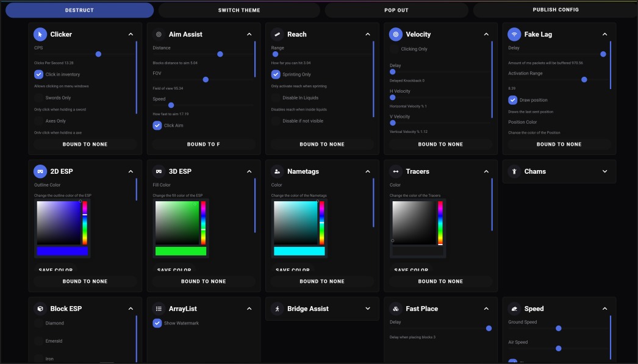The height and width of the screenshot is (364, 638).
Task: Click the Velocity module icon
Action: tap(395, 35)
